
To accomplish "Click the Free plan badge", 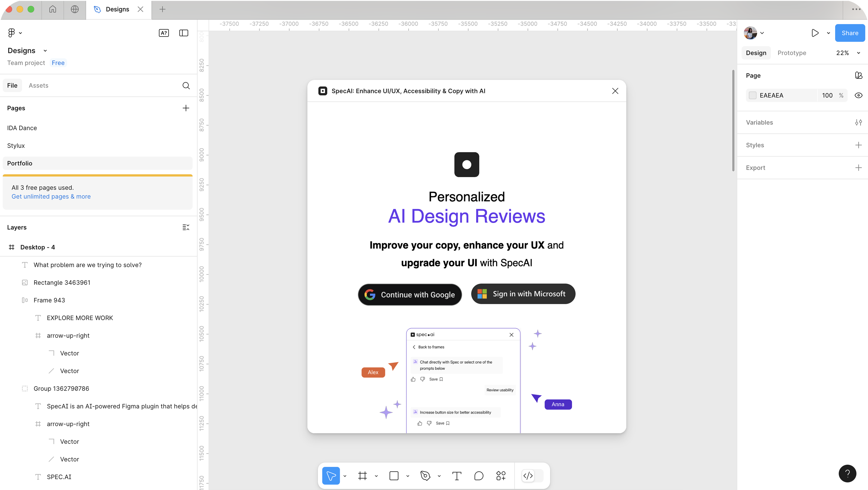I will click(x=58, y=63).
